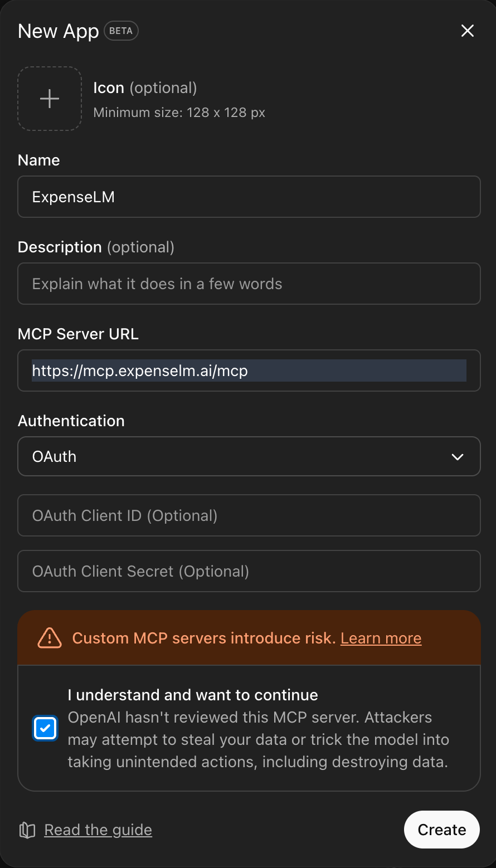The height and width of the screenshot is (868, 496).
Task: Click the New App title
Action: [59, 31]
